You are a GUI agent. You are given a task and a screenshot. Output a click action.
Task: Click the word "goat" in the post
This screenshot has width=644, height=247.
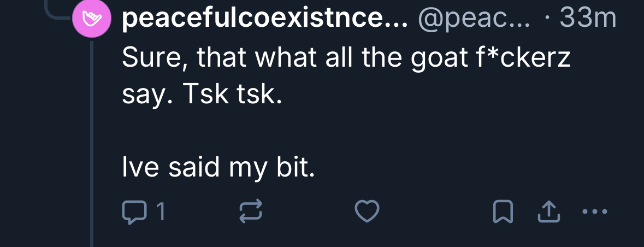436,58
